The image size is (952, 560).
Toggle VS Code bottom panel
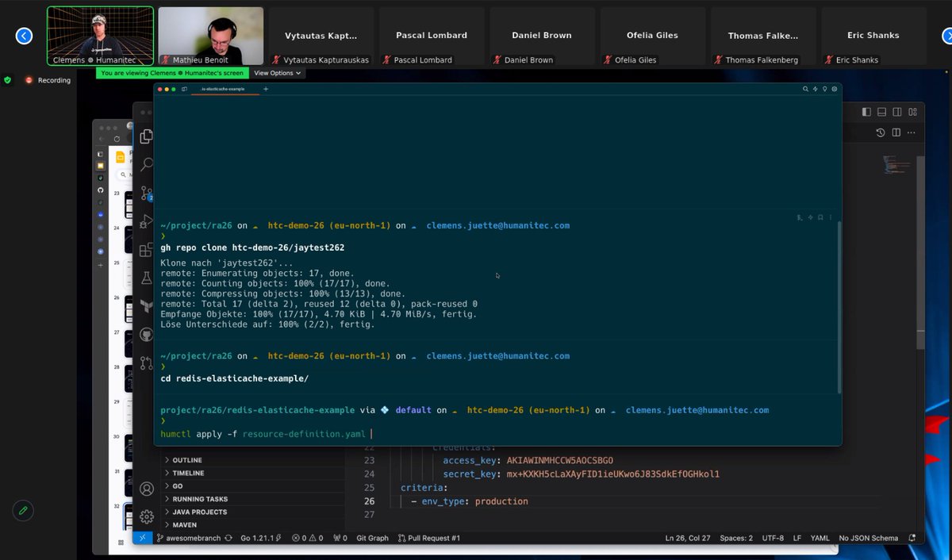(x=882, y=112)
